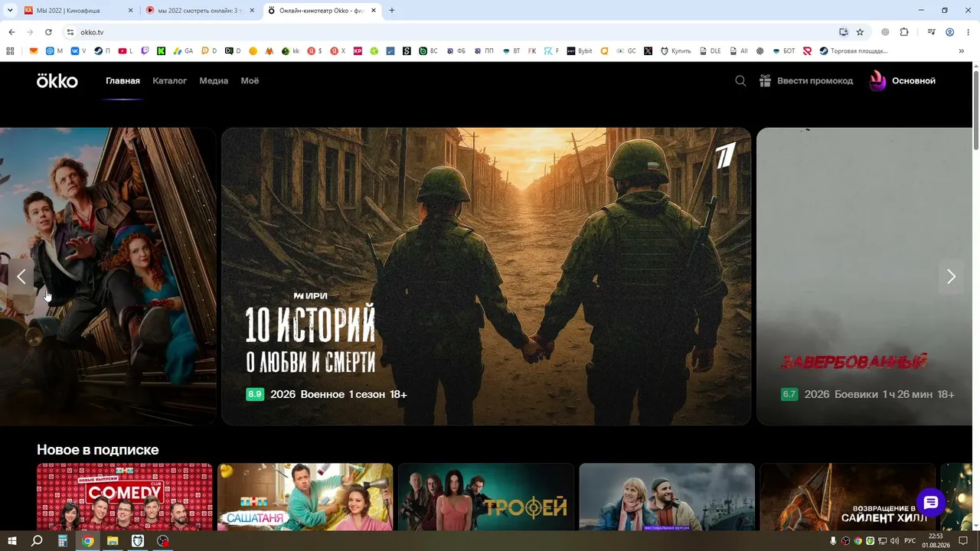Open the Основной profile label

click(913, 80)
